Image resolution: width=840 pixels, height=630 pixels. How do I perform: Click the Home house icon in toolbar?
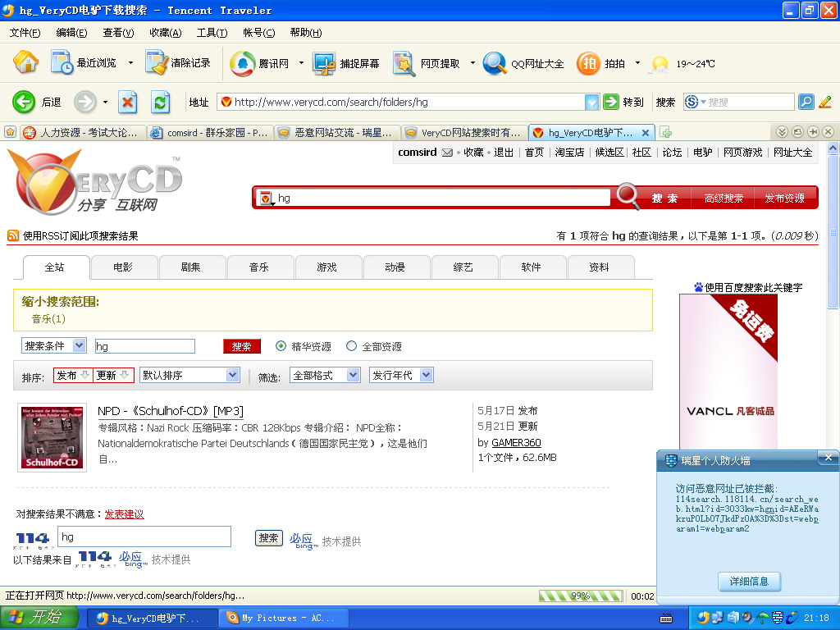click(x=25, y=62)
